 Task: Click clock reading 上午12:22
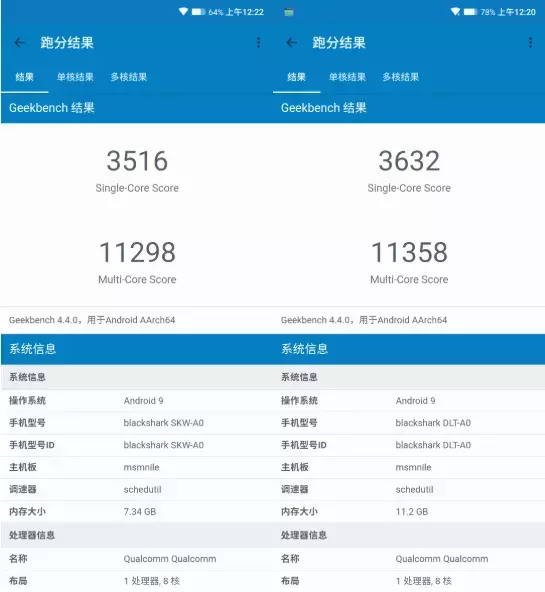point(245,12)
